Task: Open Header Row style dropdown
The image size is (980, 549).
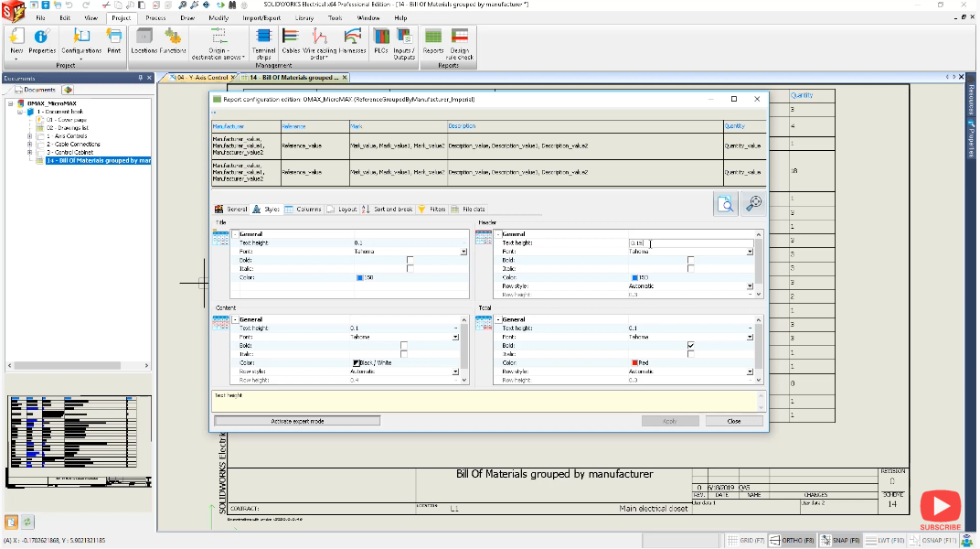Action: [750, 286]
